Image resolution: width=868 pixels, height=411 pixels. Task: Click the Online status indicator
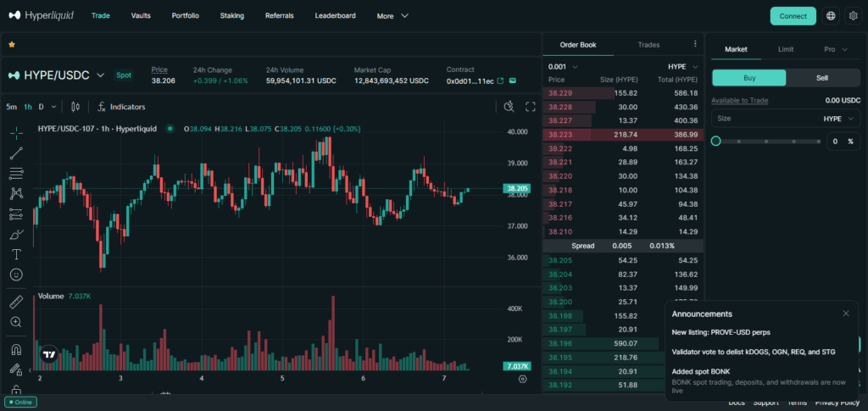pos(20,403)
